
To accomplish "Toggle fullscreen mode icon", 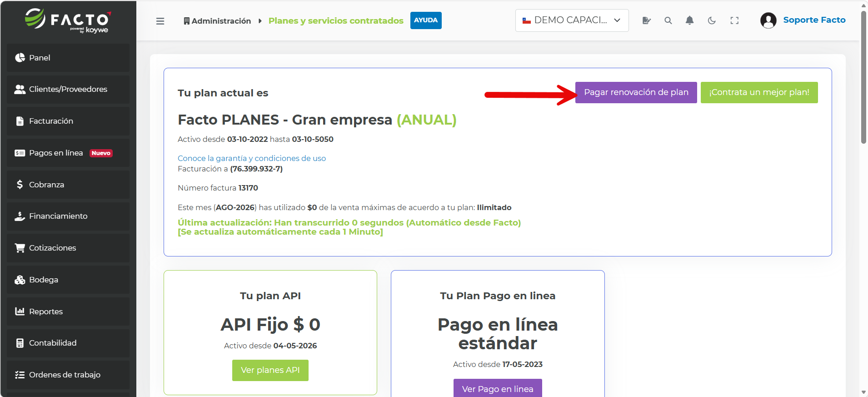I will click(x=734, y=20).
